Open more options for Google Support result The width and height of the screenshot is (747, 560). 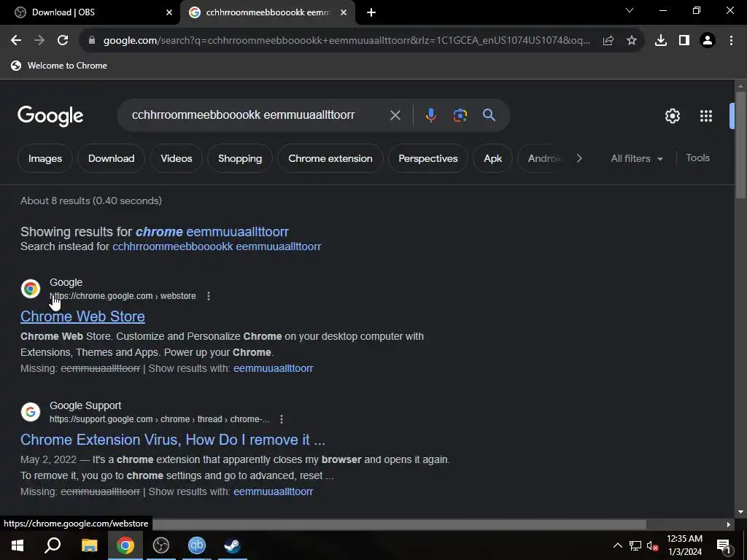(282, 419)
